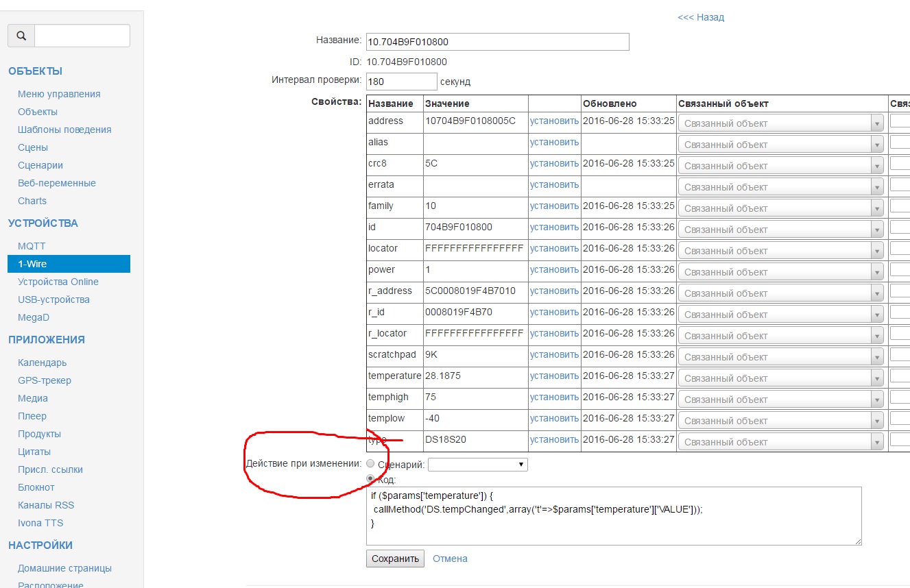This screenshot has width=910, height=588.
Task: Click inside the Код textarea
Action: 614,516
